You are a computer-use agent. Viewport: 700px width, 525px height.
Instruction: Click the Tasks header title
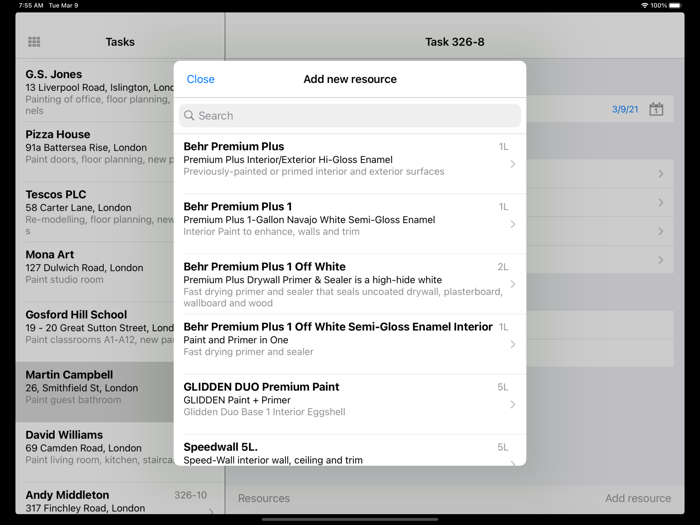click(120, 42)
